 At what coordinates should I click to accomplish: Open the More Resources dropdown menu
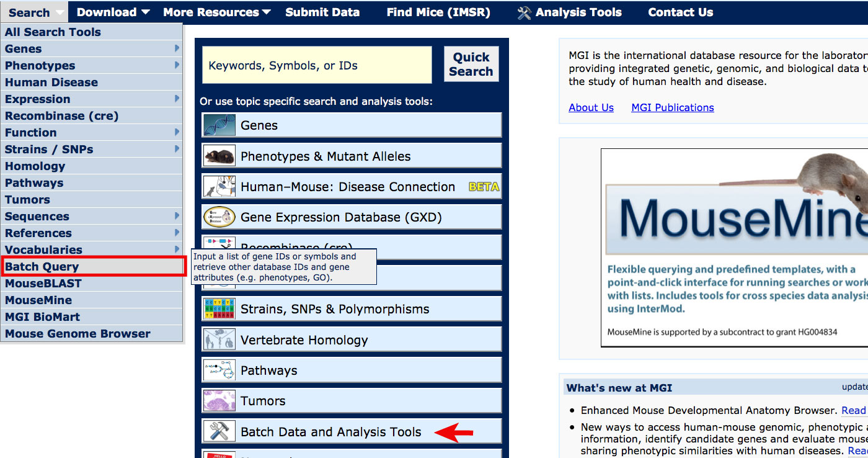(x=217, y=12)
